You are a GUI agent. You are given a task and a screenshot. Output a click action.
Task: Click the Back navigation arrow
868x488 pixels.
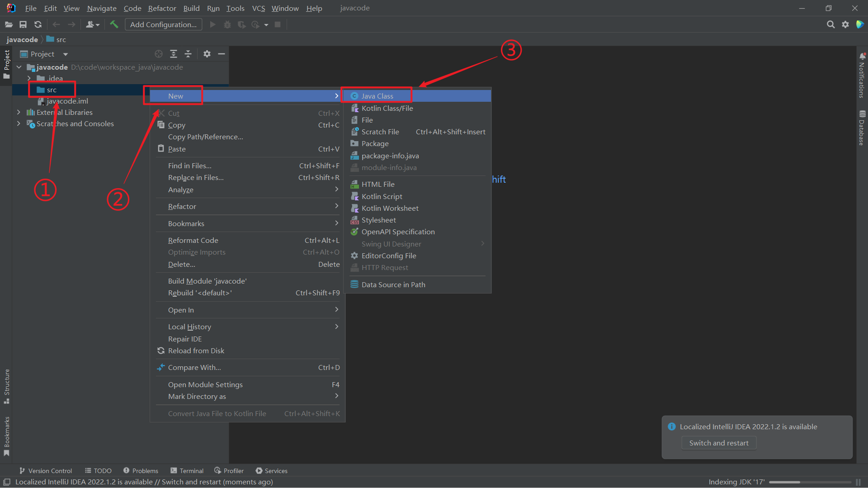pyautogui.click(x=57, y=24)
